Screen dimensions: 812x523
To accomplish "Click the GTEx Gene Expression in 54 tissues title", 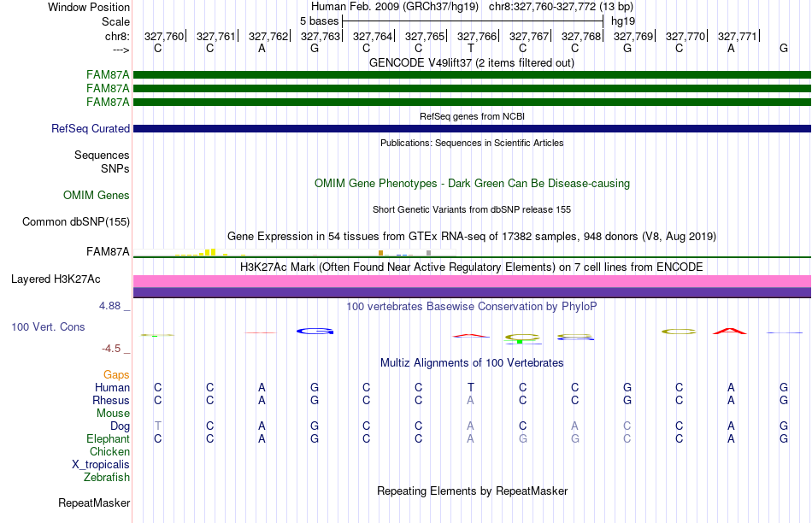I will (472, 237).
